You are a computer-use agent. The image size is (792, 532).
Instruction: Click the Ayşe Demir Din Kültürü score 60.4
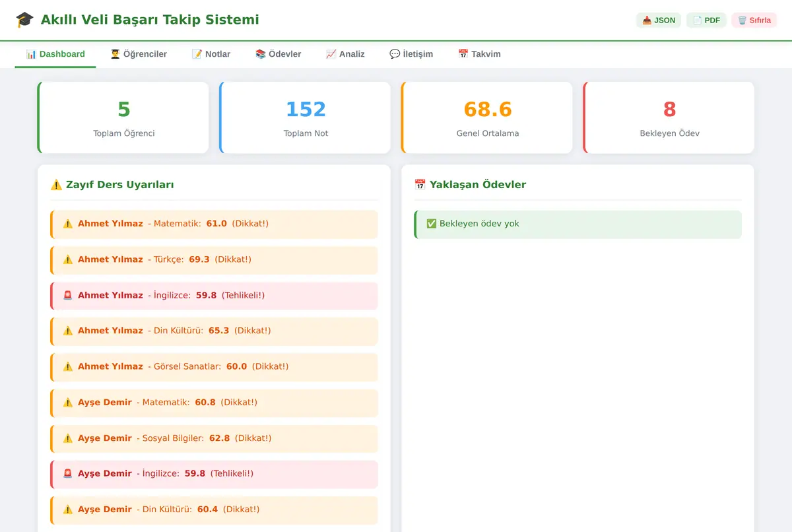(208, 510)
